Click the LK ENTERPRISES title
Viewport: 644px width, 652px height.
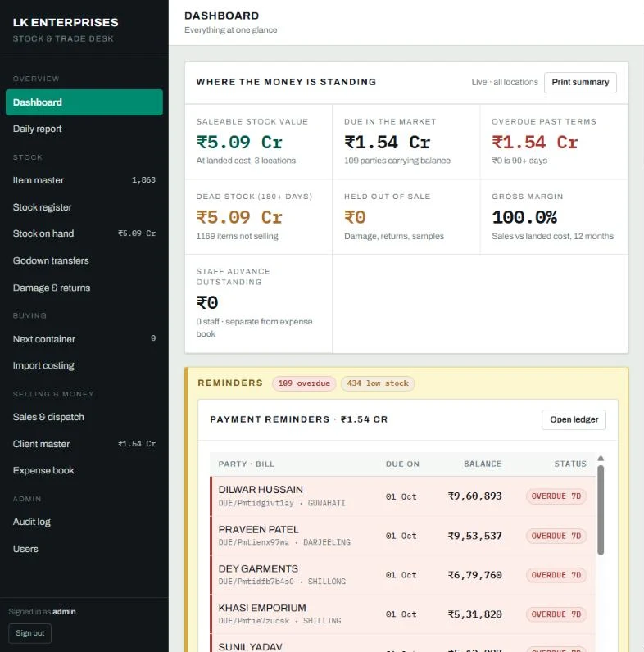pos(66,22)
